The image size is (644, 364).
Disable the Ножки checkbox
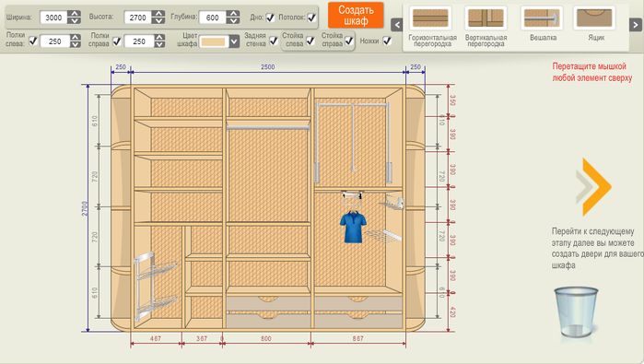[x=387, y=41]
